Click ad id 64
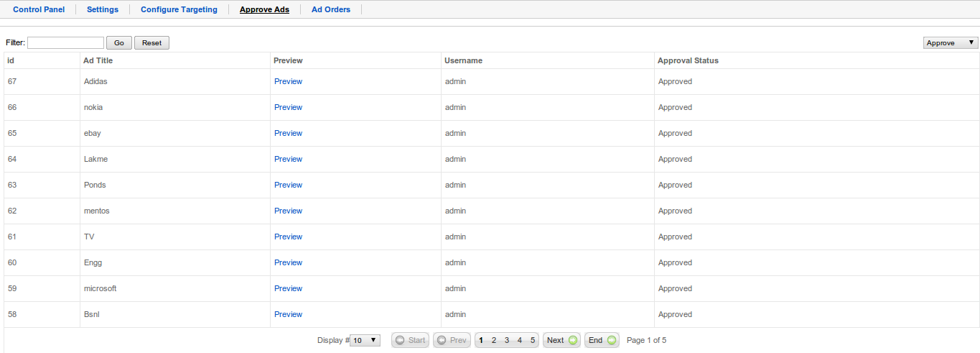 tap(12, 159)
